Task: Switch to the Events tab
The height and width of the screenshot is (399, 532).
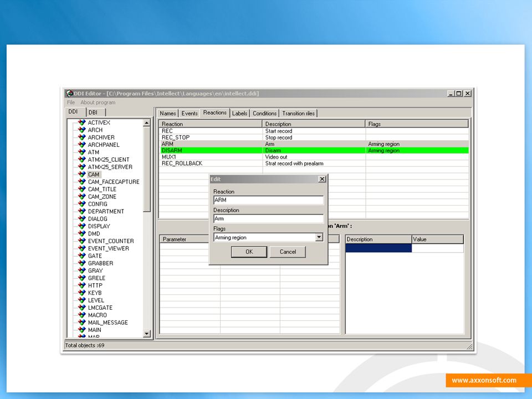Action: 190,113
